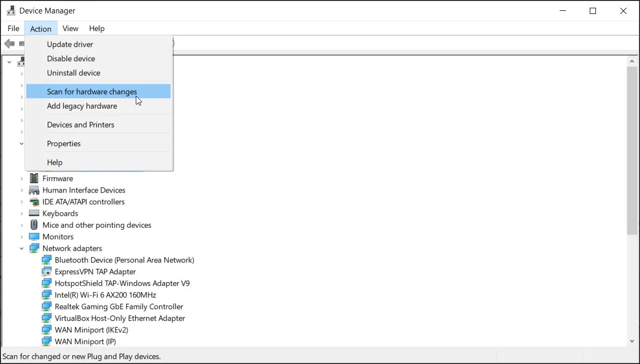
Task: Click the Network adapters category icon
Action: click(x=34, y=248)
